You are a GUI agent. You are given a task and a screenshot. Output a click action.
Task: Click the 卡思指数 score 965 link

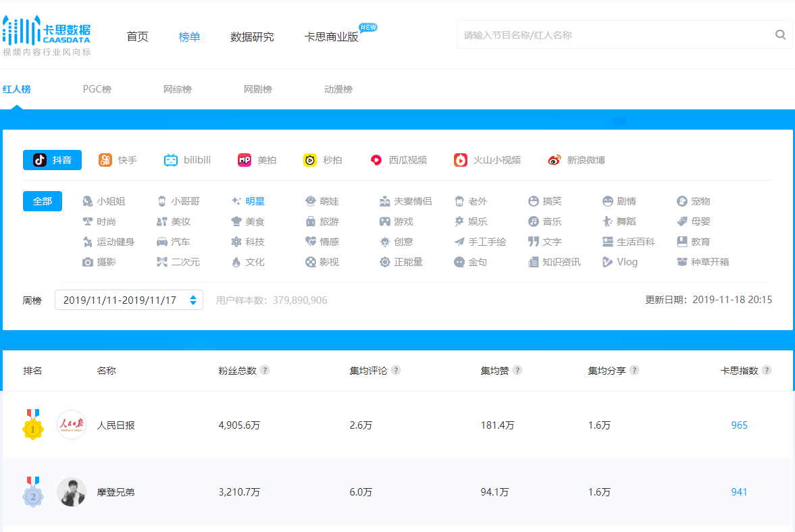point(739,425)
